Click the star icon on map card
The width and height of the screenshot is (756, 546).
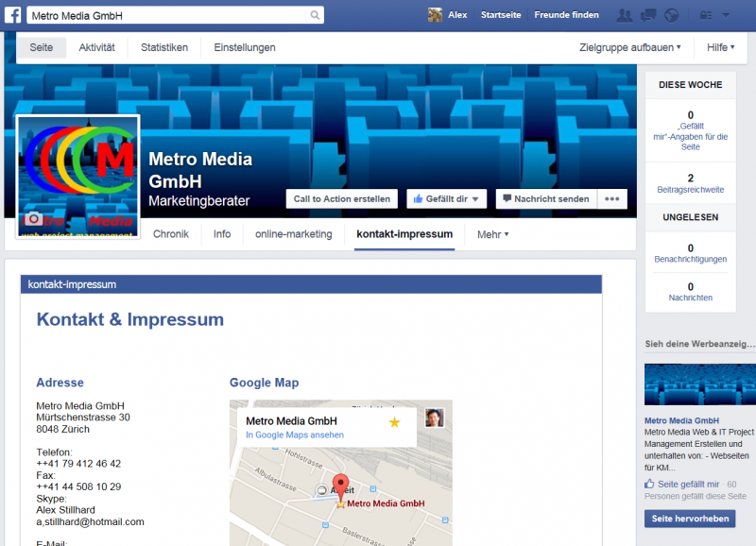[394, 422]
